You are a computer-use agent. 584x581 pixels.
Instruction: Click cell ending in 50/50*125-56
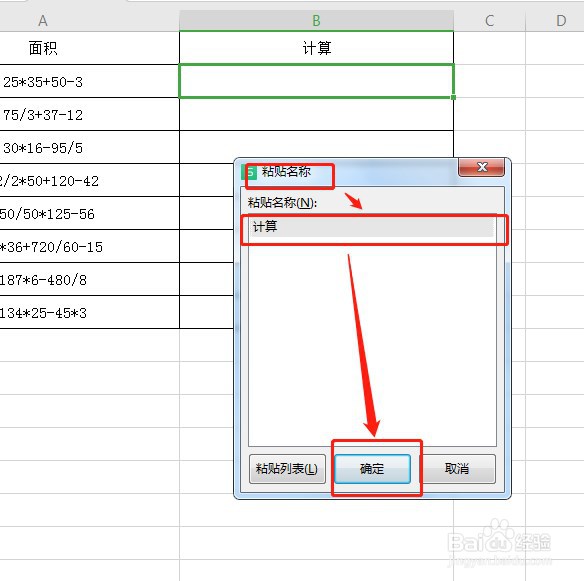[x=89, y=213]
